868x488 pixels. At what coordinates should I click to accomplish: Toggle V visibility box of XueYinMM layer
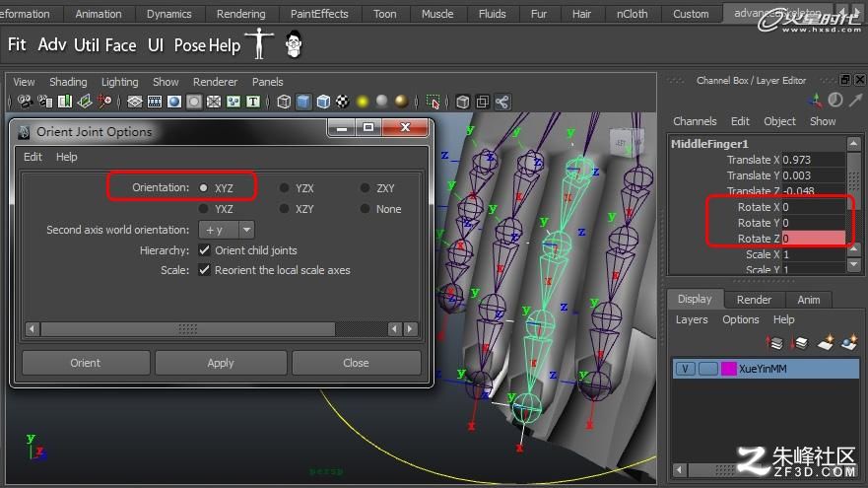(x=686, y=369)
